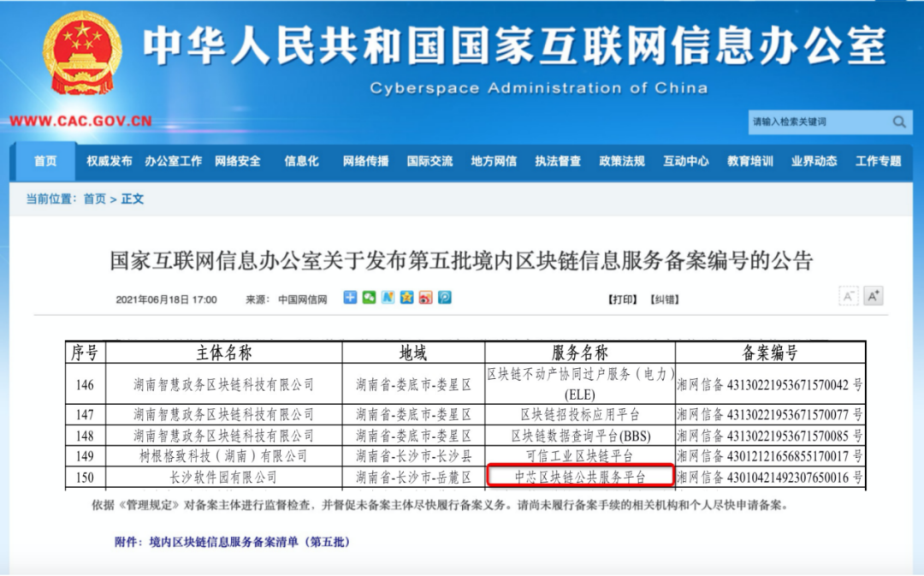Viewport: 924px width, 576px height.
Task: Open the 权威发布 menu item
Action: click(x=110, y=161)
